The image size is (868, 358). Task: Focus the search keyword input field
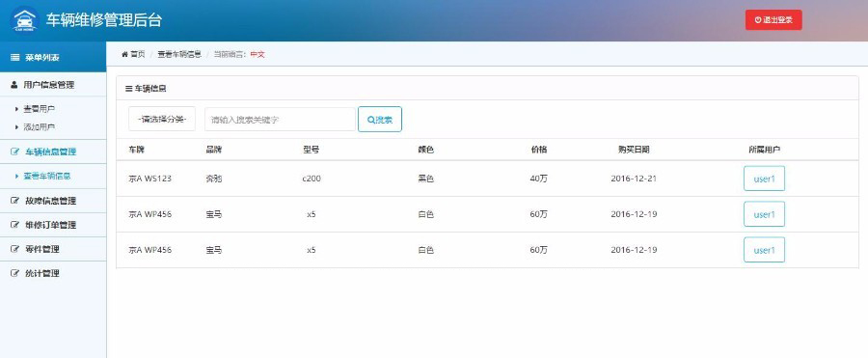coord(280,119)
